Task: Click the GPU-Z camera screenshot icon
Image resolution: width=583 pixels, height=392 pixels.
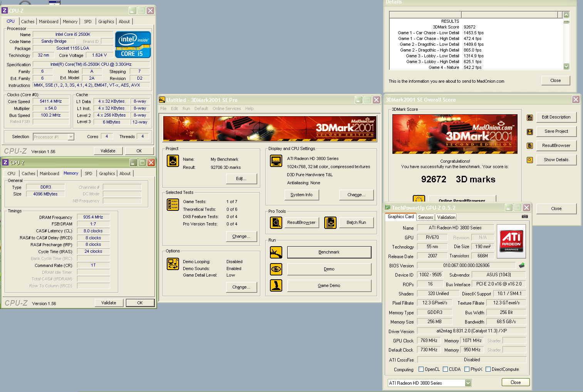Action: coord(524,217)
